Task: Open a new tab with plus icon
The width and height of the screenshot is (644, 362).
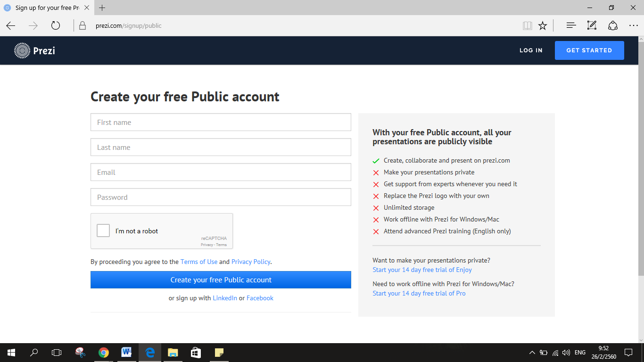Action: tap(102, 8)
